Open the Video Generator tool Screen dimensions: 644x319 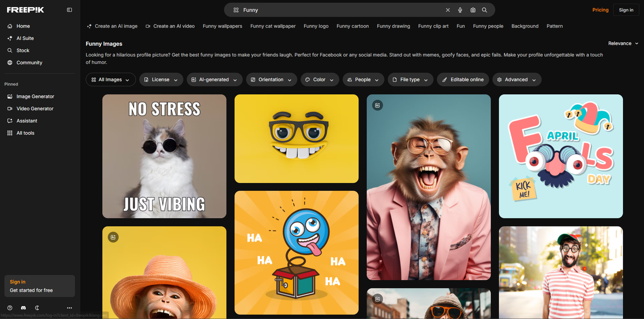pyautogui.click(x=35, y=108)
